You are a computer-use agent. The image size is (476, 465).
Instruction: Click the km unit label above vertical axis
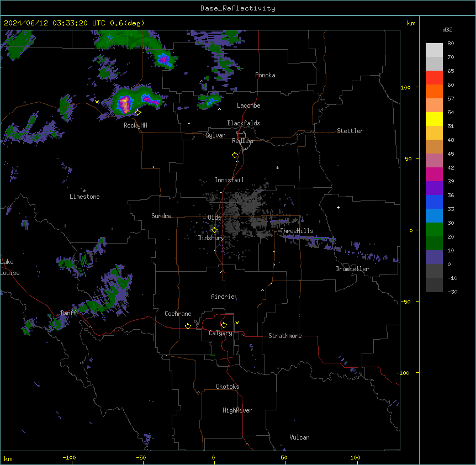click(411, 23)
